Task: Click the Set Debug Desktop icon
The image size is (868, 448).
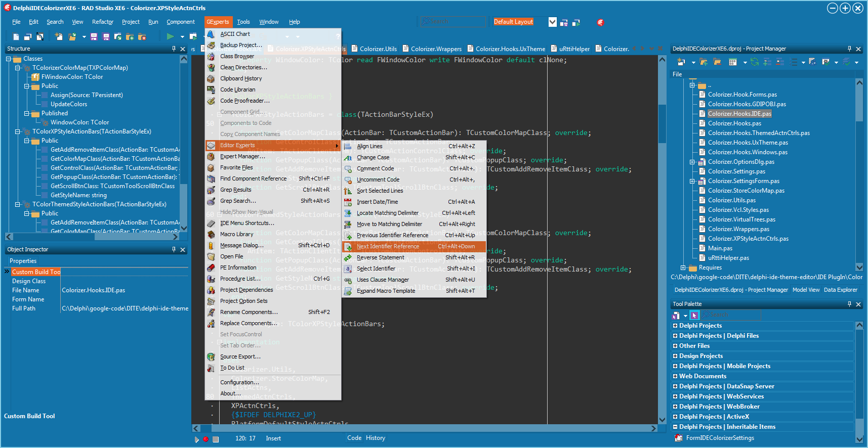Action: [x=576, y=22]
